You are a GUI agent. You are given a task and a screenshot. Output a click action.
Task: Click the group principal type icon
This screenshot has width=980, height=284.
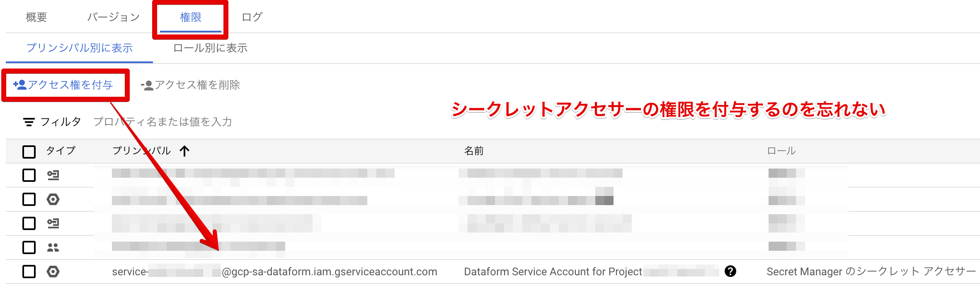click(x=53, y=248)
